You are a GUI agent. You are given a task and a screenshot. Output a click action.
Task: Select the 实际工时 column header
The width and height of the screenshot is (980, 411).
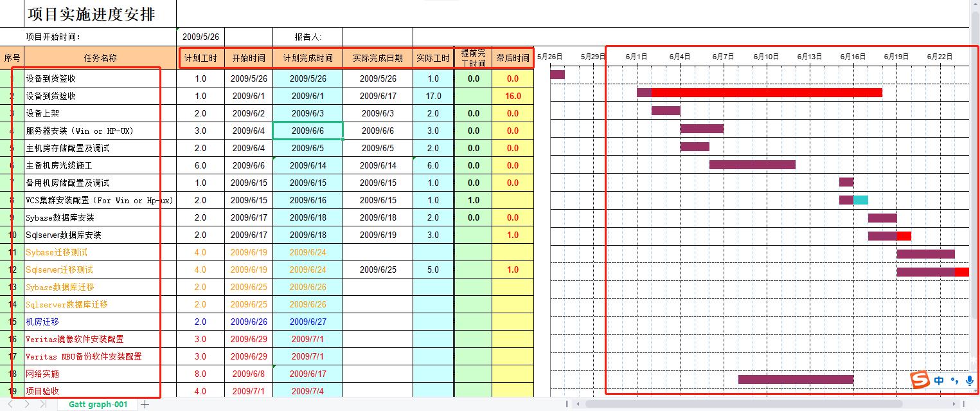coord(433,58)
